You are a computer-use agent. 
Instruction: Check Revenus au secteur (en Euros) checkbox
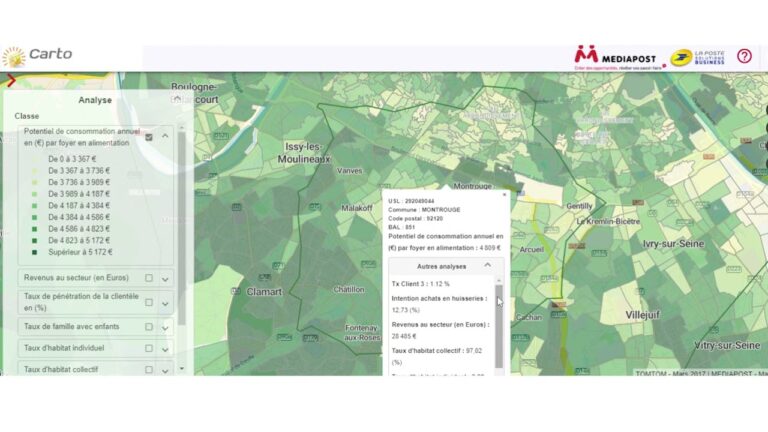coord(149,278)
